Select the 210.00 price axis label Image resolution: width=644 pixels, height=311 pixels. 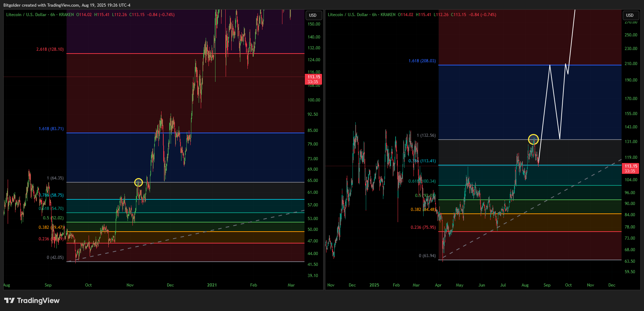[631, 64]
